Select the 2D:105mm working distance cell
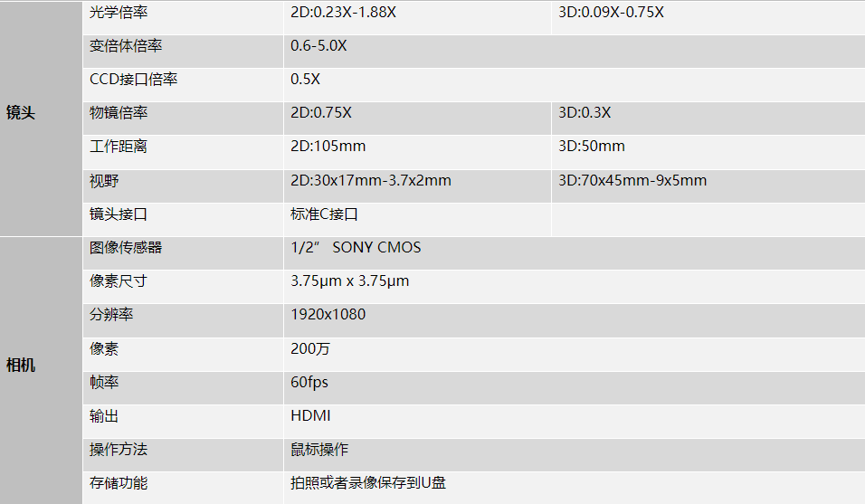This screenshot has height=504, width=865. tap(328, 147)
